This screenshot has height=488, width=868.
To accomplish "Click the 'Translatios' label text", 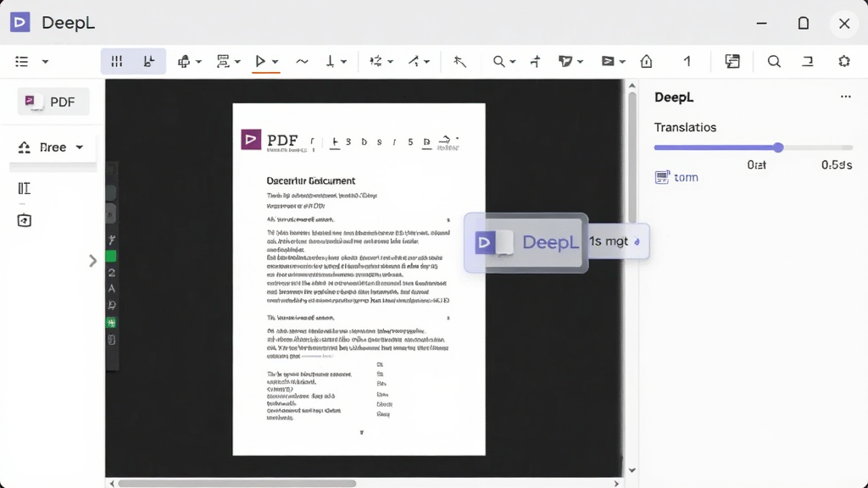I will click(685, 127).
